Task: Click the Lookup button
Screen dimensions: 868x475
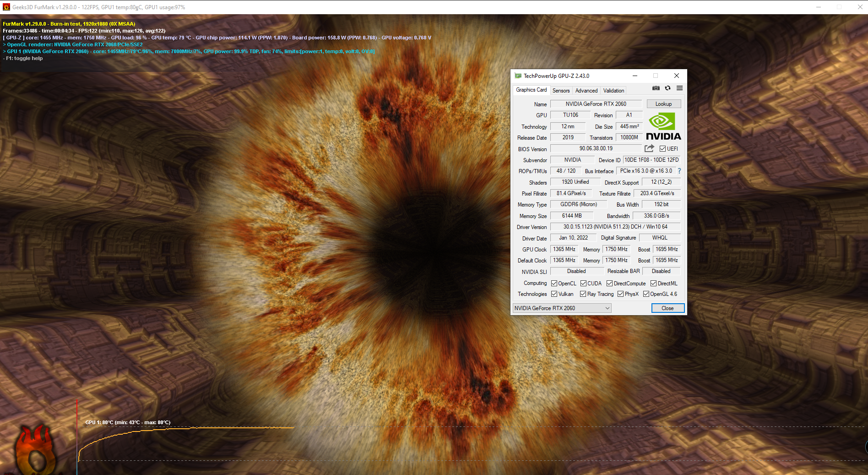Action: 663,104
